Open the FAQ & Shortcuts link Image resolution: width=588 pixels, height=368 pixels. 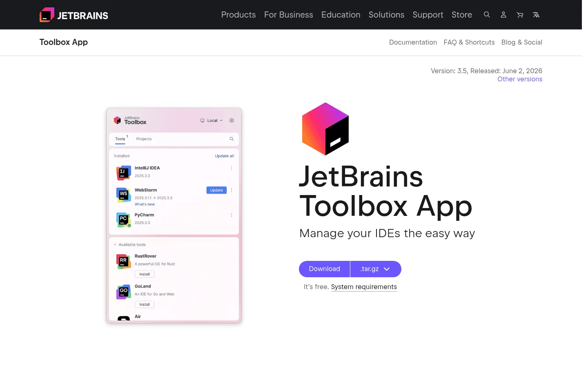coord(469,42)
